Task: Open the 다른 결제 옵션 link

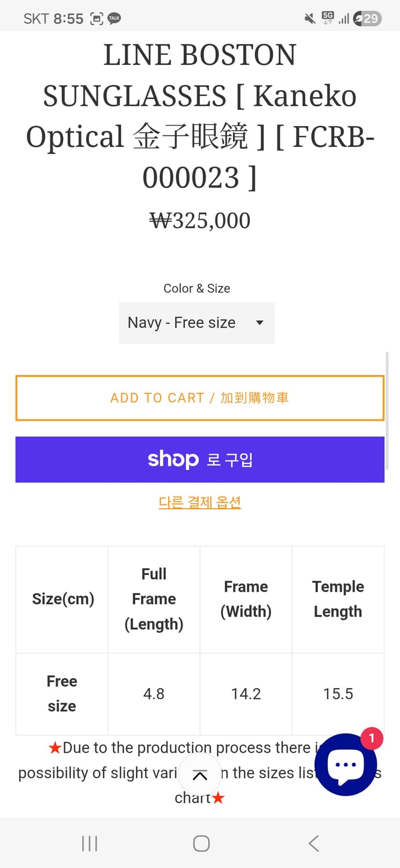Action: tap(200, 503)
